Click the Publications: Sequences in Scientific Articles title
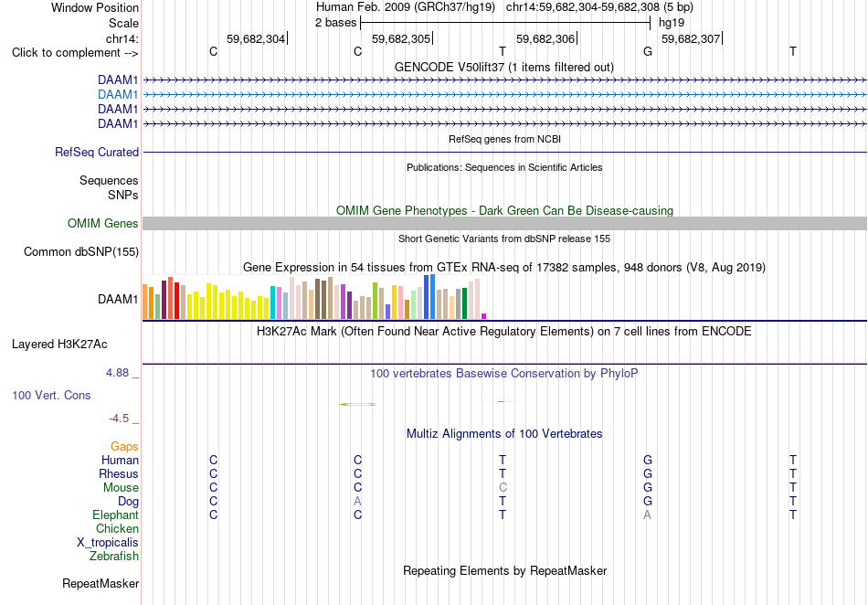The width and height of the screenshot is (868, 605). coord(504,167)
